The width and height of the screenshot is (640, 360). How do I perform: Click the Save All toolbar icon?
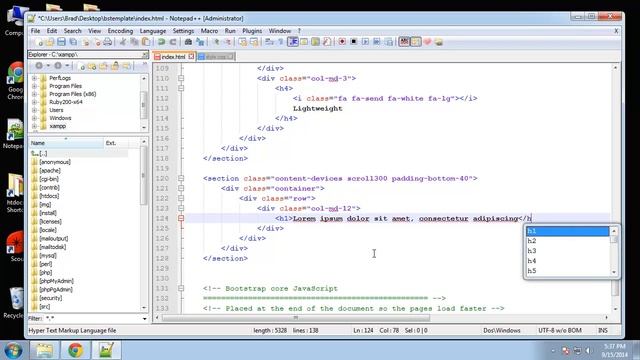pyautogui.click(x=73, y=42)
